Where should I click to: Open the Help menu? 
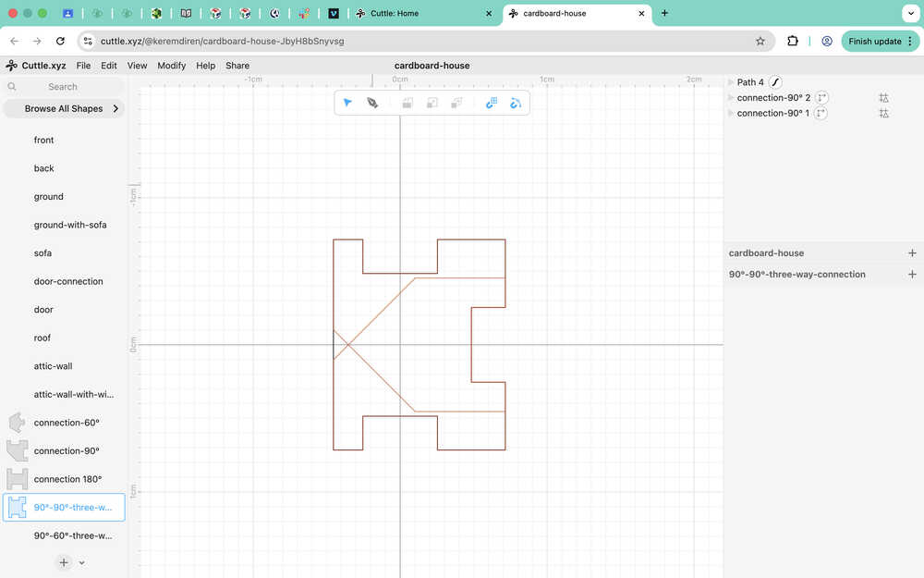pos(206,66)
